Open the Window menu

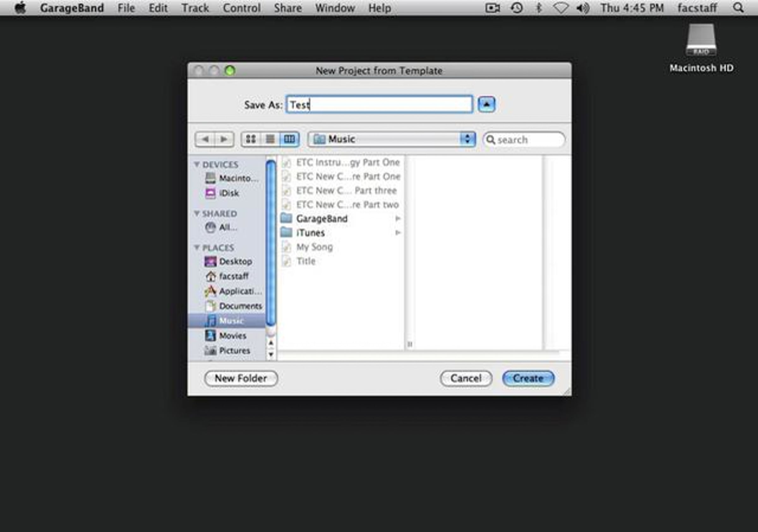(x=335, y=8)
